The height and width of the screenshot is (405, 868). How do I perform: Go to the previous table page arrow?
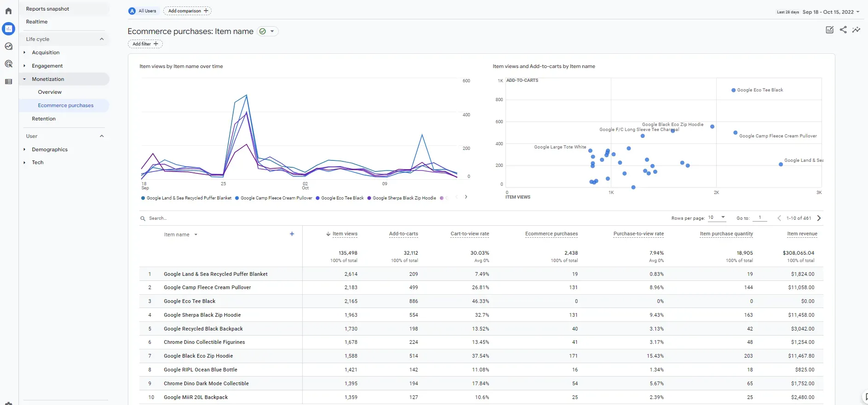point(779,218)
